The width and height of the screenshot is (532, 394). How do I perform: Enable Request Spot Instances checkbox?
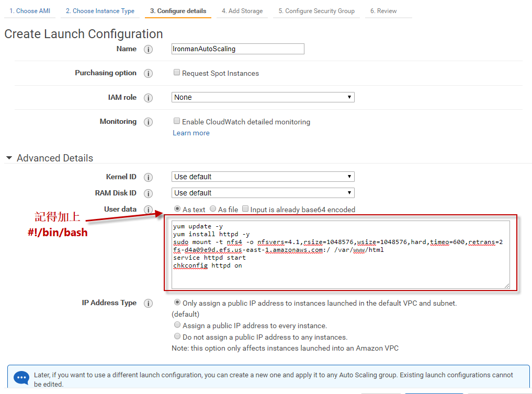[177, 73]
